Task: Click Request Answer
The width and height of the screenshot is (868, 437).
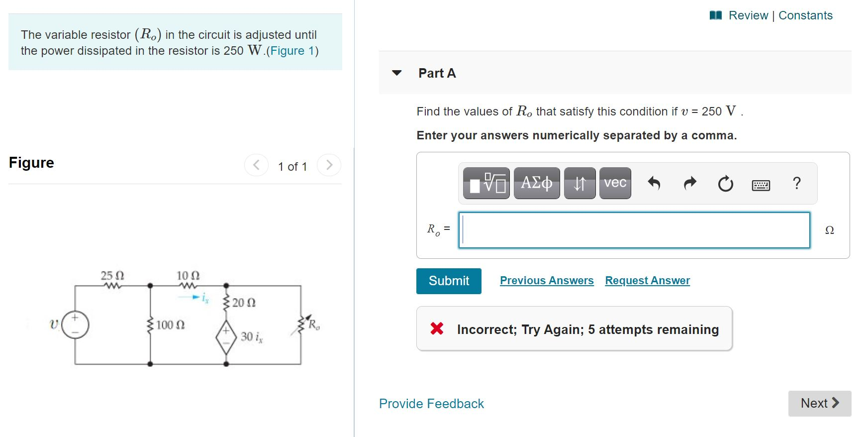Action: (647, 280)
